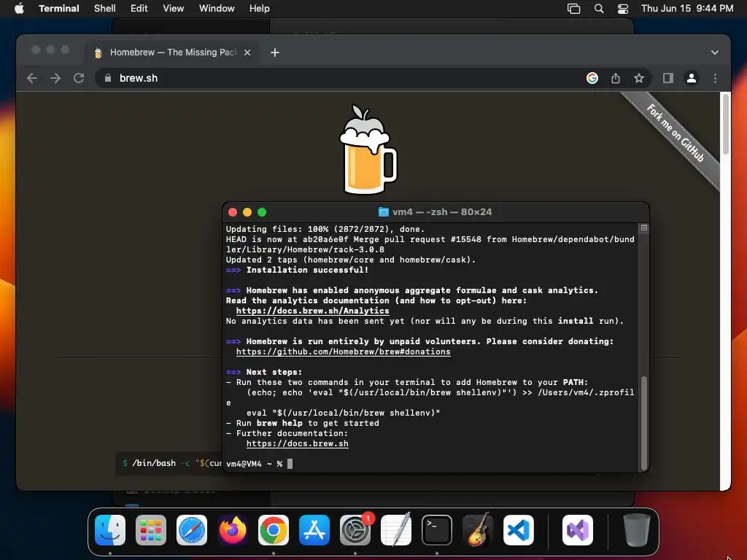Open Control Center in menu bar
This screenshot has width=747, height=560.
623,9
